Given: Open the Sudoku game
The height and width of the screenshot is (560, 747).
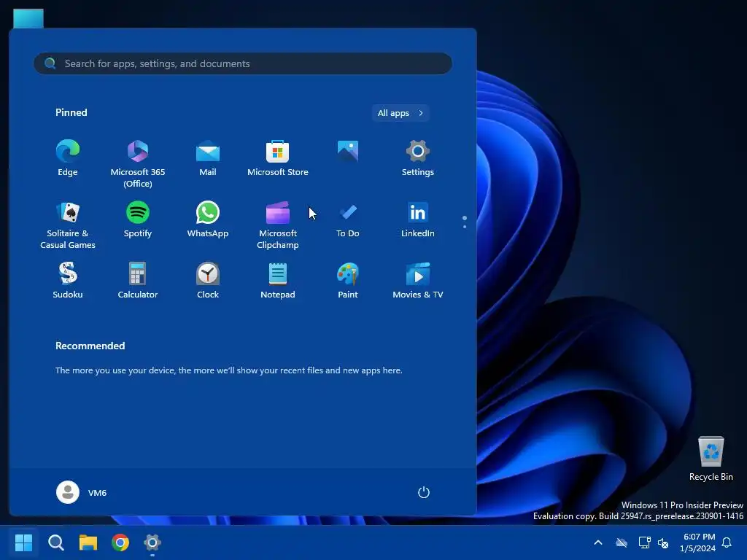Looking at the screenshot, I should coord(68,281).
